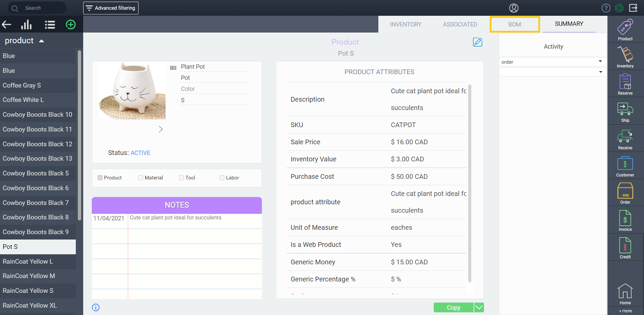Viewport: 644px width, 315px height.
Task: Edit the product with pencil icon
Action: (478, 42)
